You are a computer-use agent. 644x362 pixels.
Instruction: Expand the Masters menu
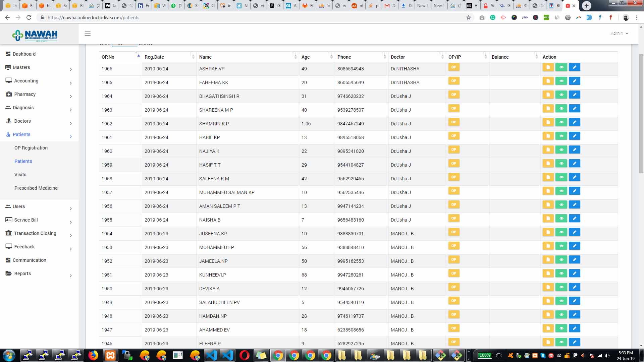pos(39,67)
